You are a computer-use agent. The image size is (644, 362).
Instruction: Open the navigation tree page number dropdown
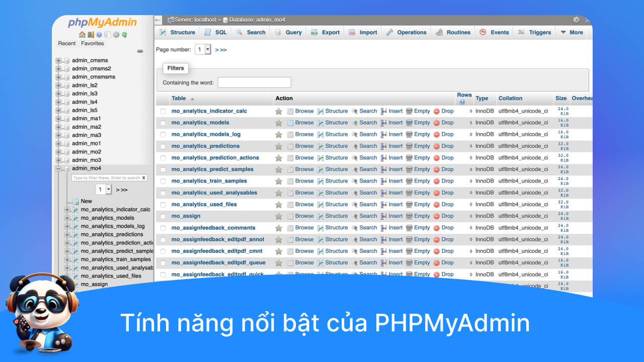click(104, 190)
